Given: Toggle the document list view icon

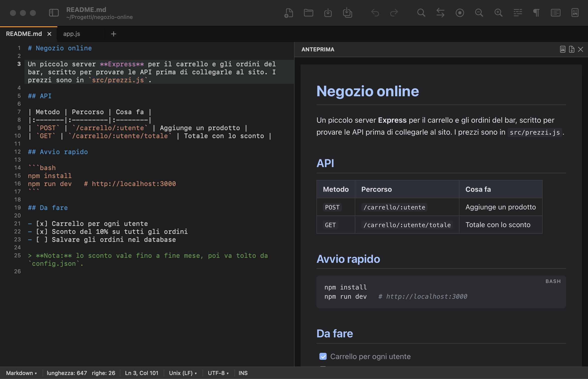Looking at the screenshot, I should (556, 13).
